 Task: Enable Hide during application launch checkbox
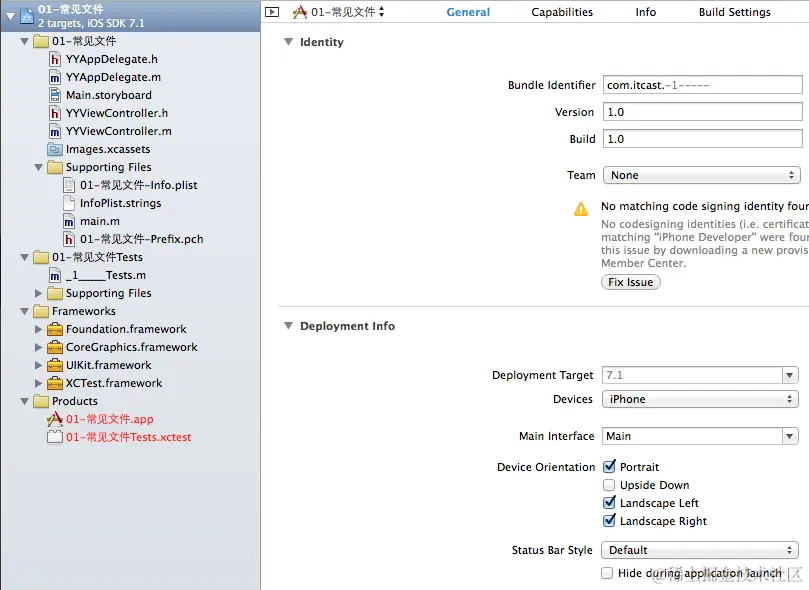[x=607, y=573]
